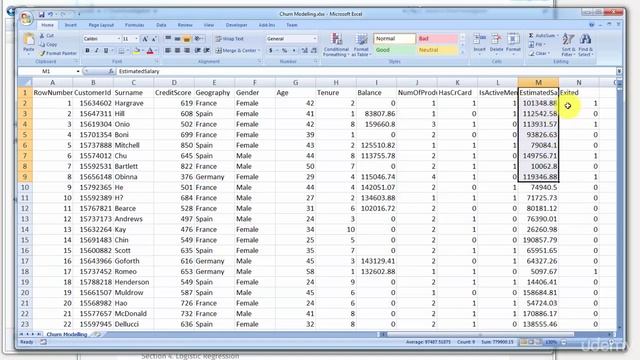Copy the selected cells
Screen dimensions: 640x360
coord(48,44)
